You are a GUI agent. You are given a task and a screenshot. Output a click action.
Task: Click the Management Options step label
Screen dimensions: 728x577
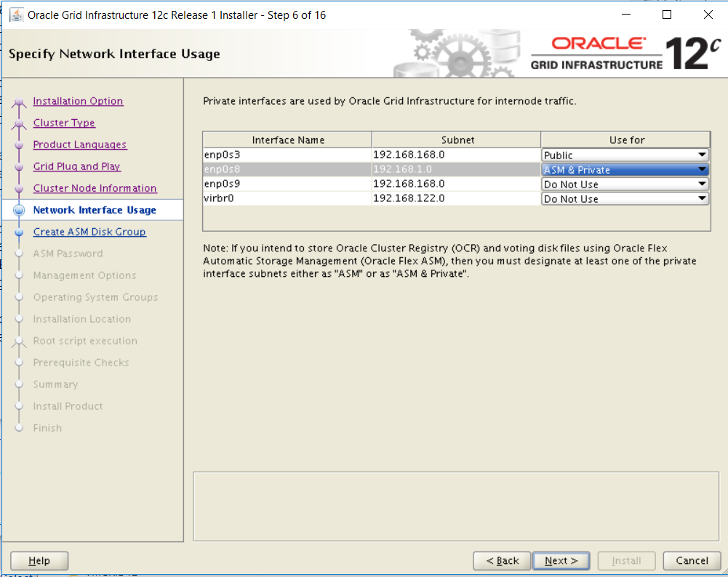point(84,275)
